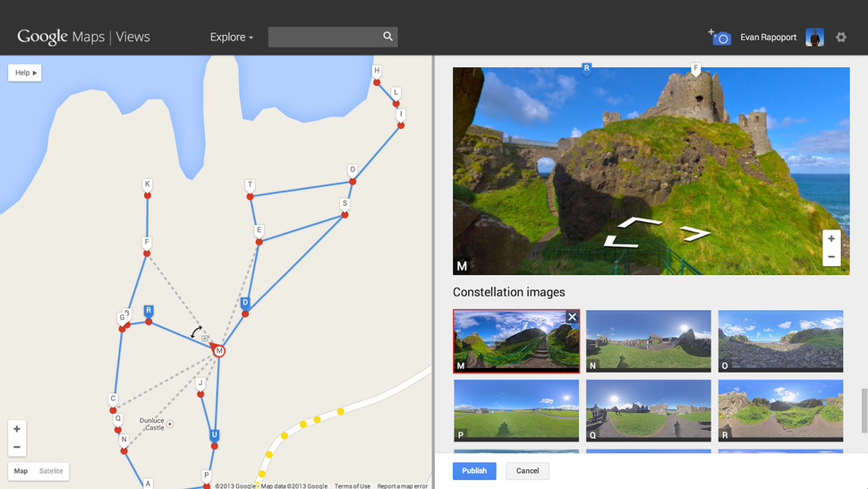Image resolution: width=868 pixels, height=489 pixels.
Task: Select the constellation image thumbnail N
Action: pos(649,340)
